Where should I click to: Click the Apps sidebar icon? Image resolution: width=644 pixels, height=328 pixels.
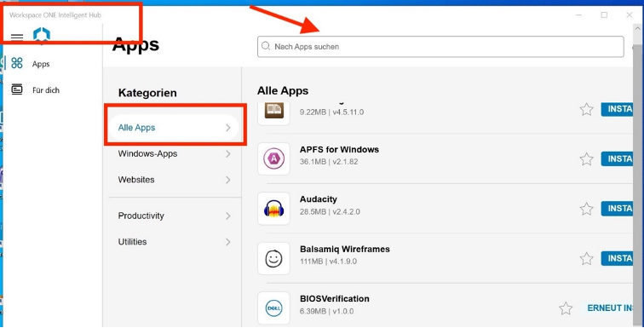(17, 64)
